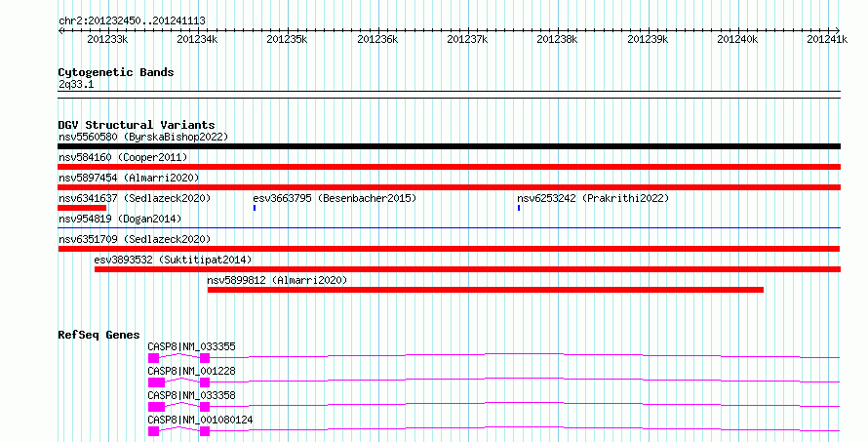Viewport: 868px width, 442px height.
Task: Click the 201239k ruler tick label
Action: 648,39
